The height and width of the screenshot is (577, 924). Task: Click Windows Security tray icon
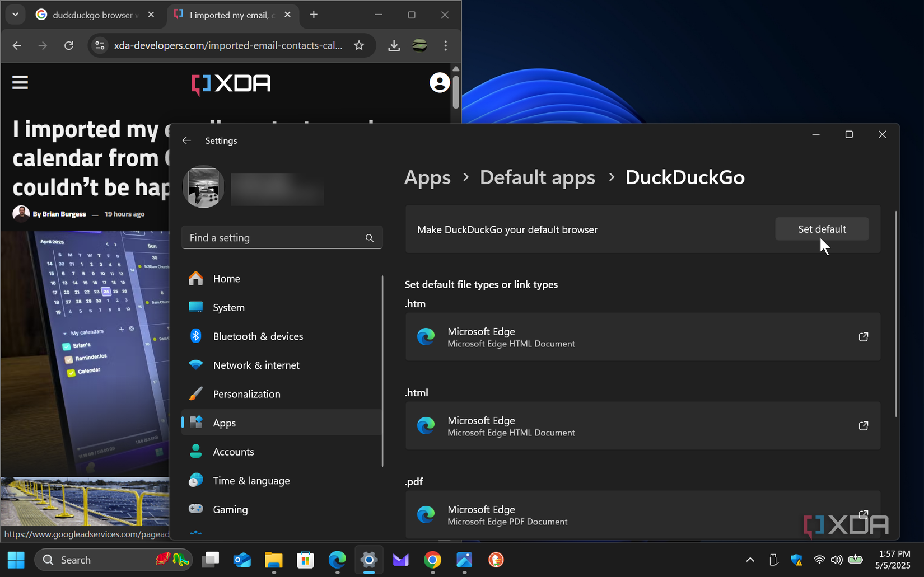[x=796, y=560]
